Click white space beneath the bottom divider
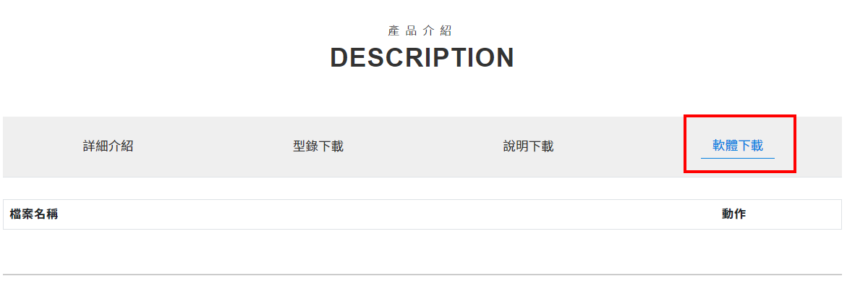This screenshot has height=305, width=868. click(x=422, y=291)
